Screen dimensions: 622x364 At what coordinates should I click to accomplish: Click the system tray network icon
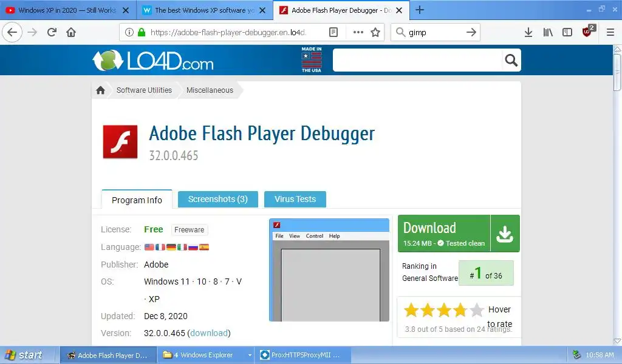coord(577,355)
